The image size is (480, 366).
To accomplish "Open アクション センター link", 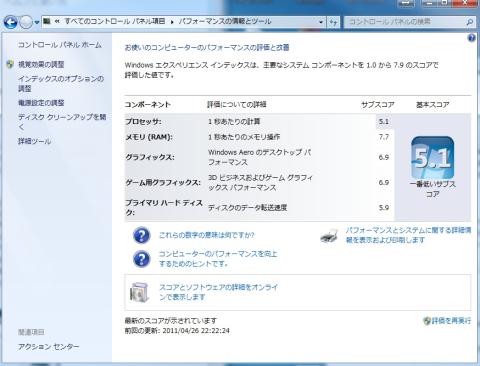I will [49, 347].
